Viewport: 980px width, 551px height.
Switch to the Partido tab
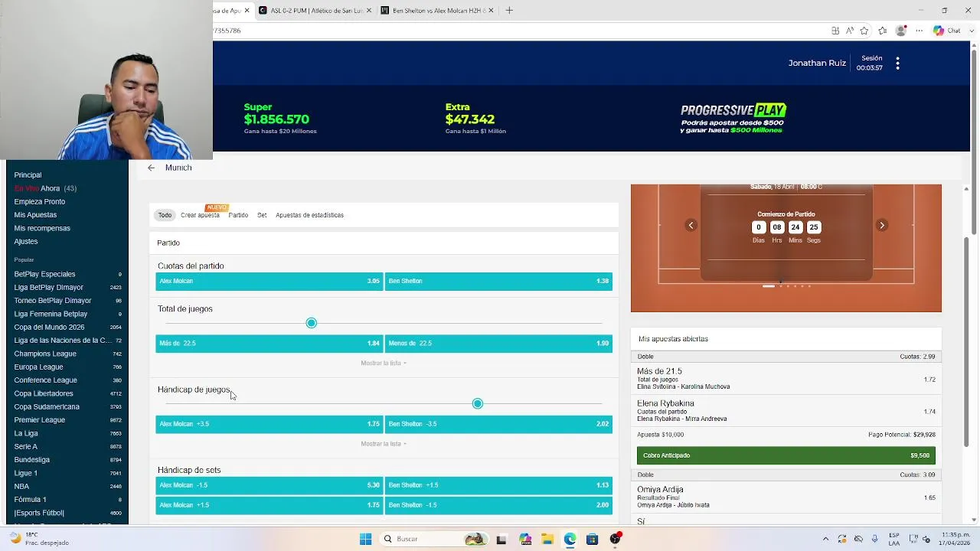pos(238,215)
